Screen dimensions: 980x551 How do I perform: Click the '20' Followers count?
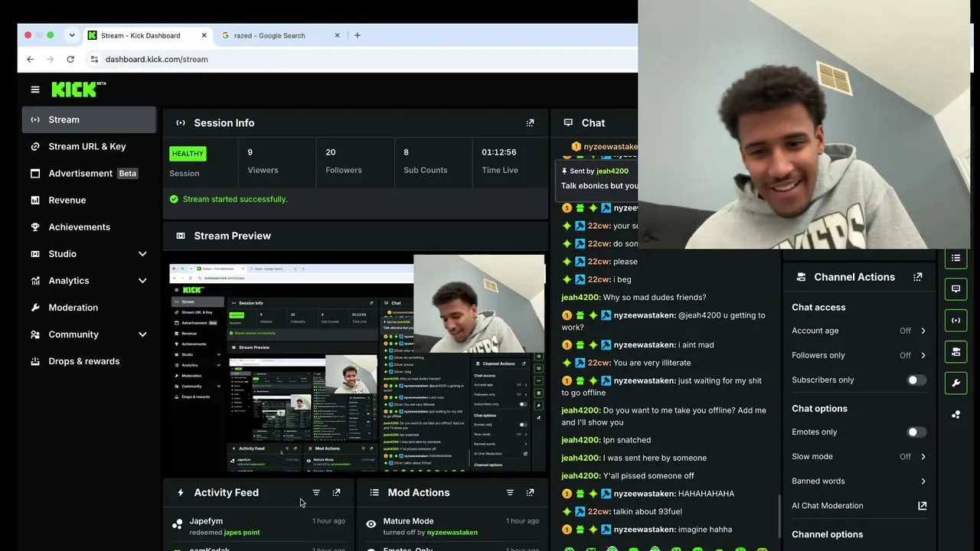[x=331, y=152]
